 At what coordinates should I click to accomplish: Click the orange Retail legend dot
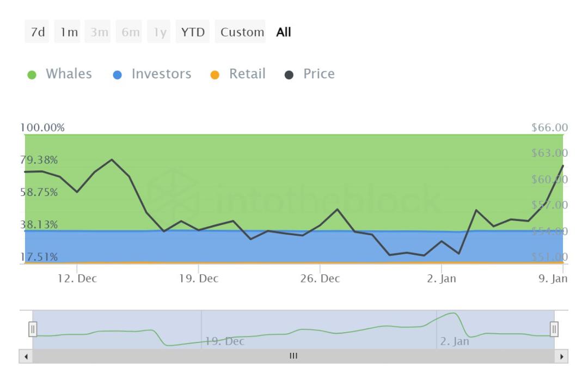coord(215,75)
